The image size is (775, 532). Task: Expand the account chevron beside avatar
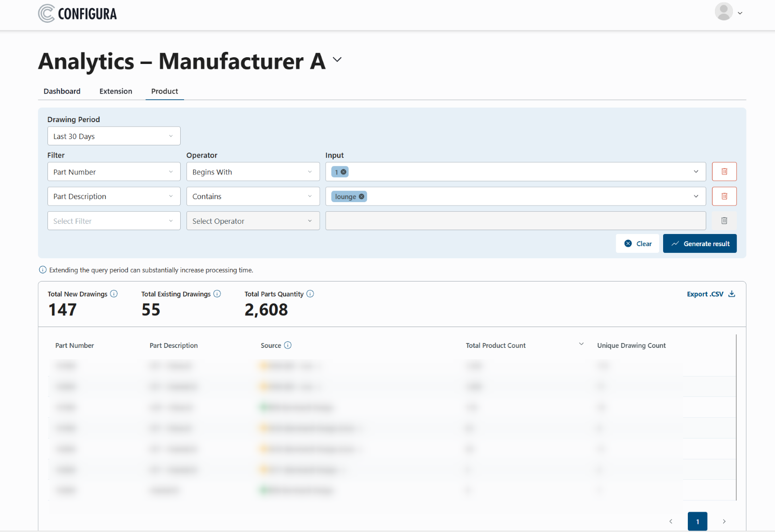point(740,13)
